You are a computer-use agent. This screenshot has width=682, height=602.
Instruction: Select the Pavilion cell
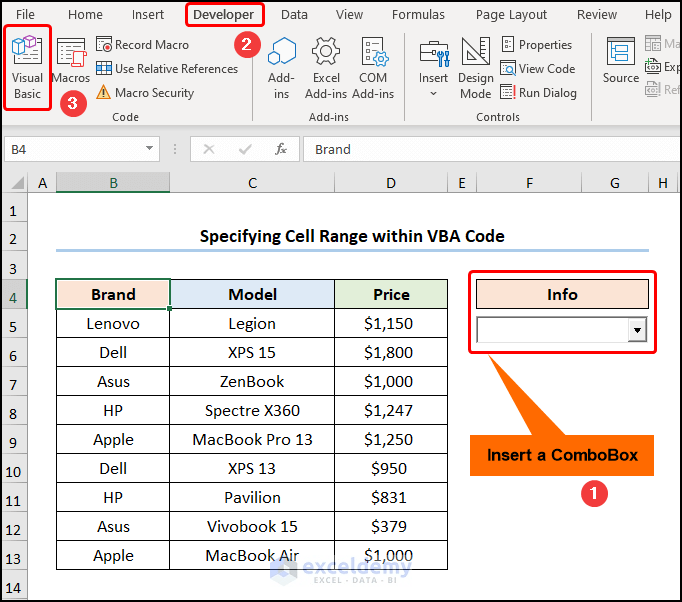(252, 498)
